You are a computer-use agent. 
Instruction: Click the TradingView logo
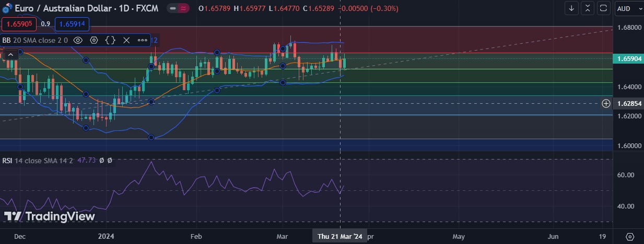click(50, 216)
